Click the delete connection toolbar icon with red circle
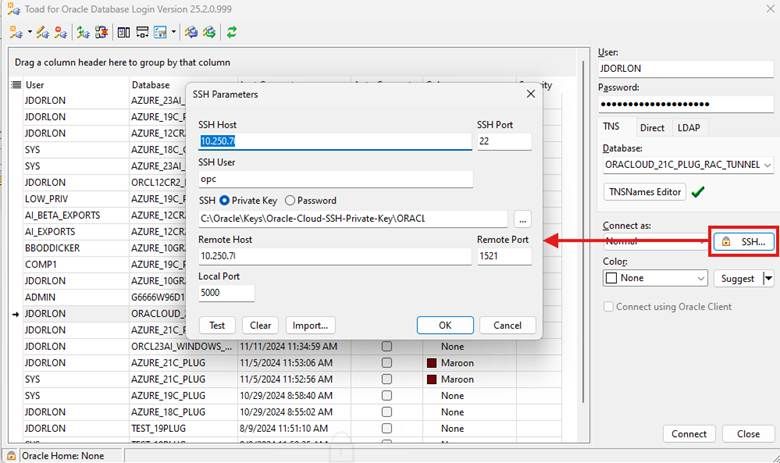The width and height of the screenshot is (780, 463). [61, 32]
